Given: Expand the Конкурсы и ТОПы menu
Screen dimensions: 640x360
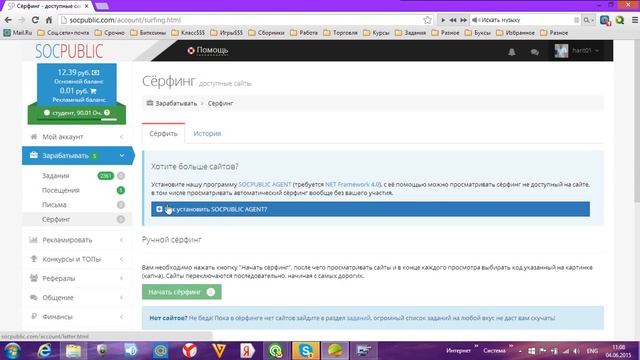Looking at the screenshot, I should (x=76, y=259).
